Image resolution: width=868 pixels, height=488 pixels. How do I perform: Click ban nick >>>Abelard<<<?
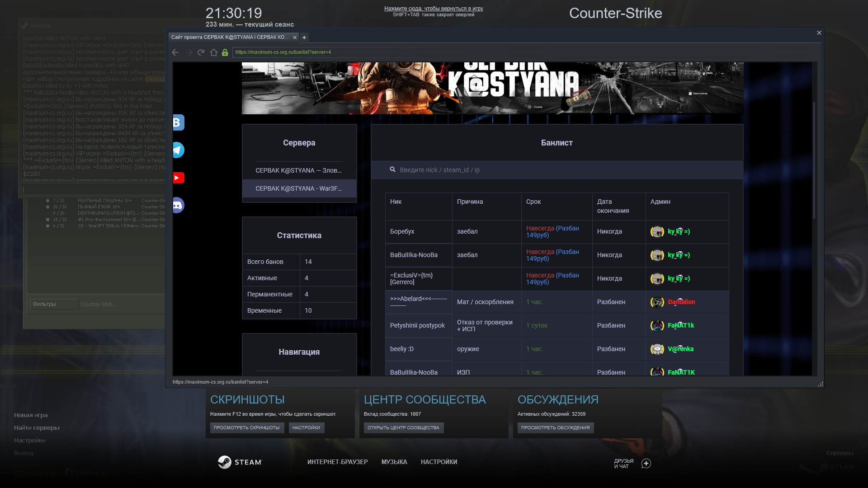pos(418,302)
